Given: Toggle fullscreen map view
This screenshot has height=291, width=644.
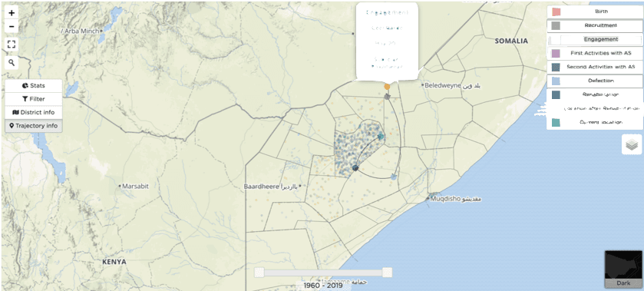Looking at the screenshot, I should [12, 45].
